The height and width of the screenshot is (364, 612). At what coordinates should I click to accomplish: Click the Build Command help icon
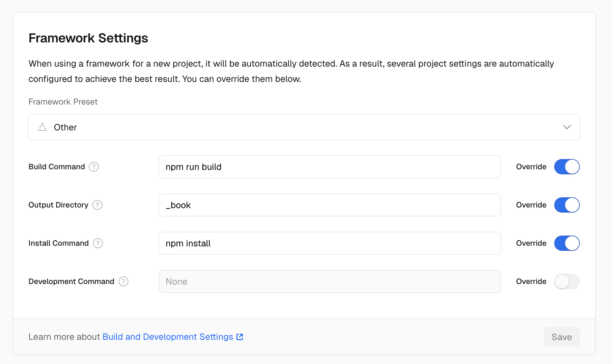[94, 167]
